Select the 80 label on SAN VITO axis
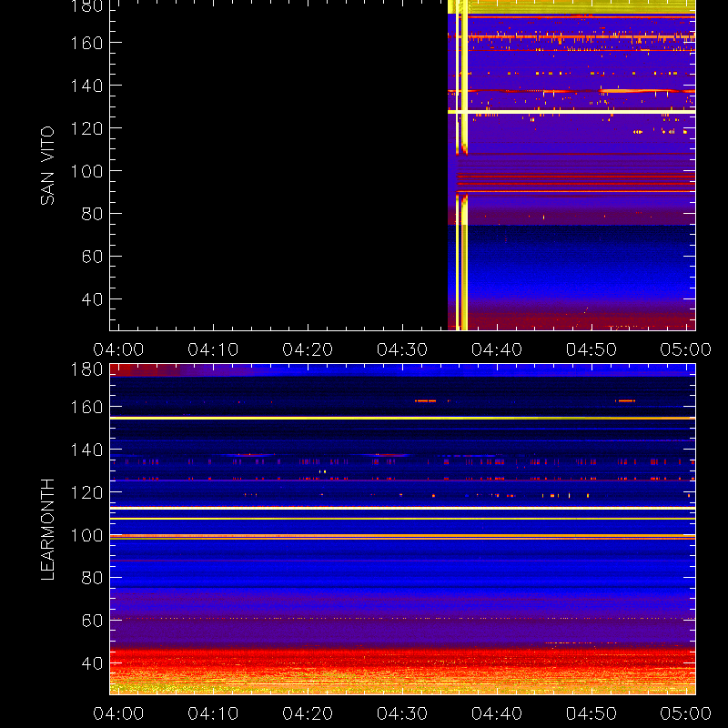This screenshot has height=728, width=728. (x=92, y=214)
